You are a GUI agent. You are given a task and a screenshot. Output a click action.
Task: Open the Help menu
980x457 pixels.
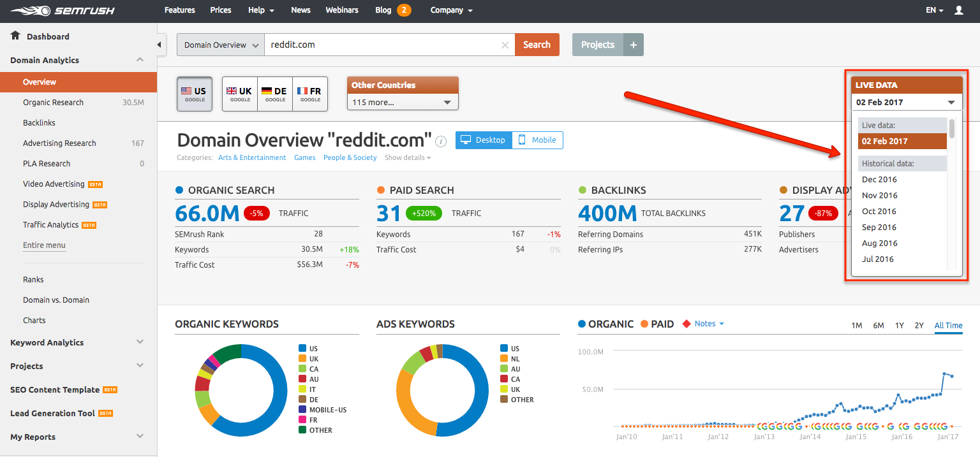(261, 10)
